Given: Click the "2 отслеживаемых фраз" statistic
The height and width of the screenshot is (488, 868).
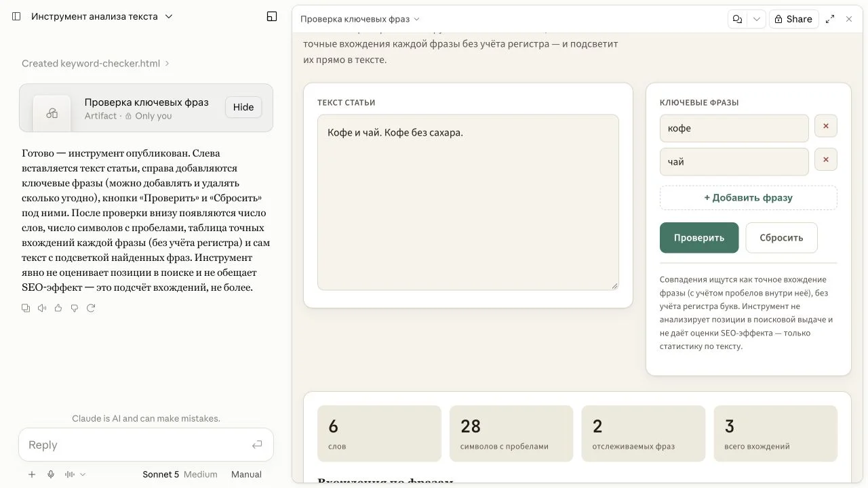Looking at the screenshot, I should coord(644,434).
